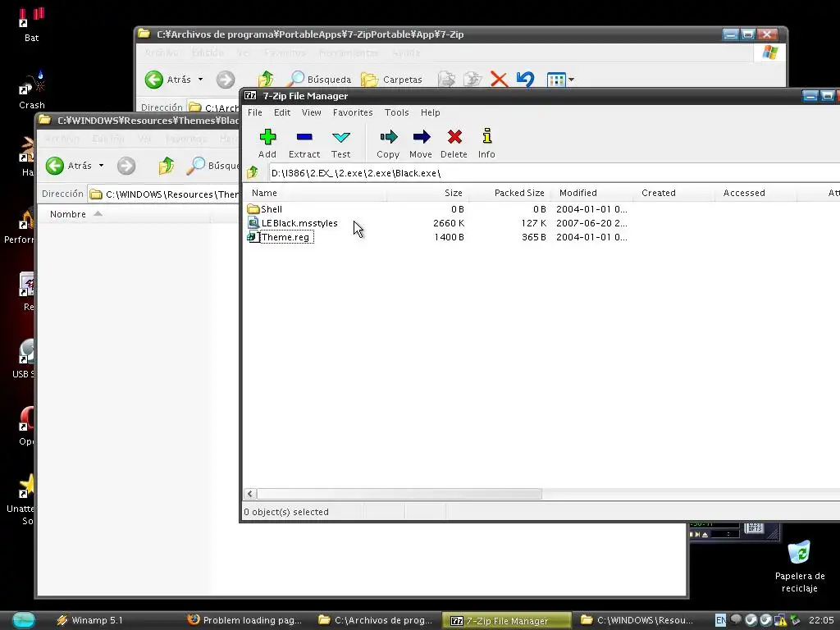Sort by Nombre column in Resources window
Image resolution: width=840 pixels, height=630 pixels.
125,214
